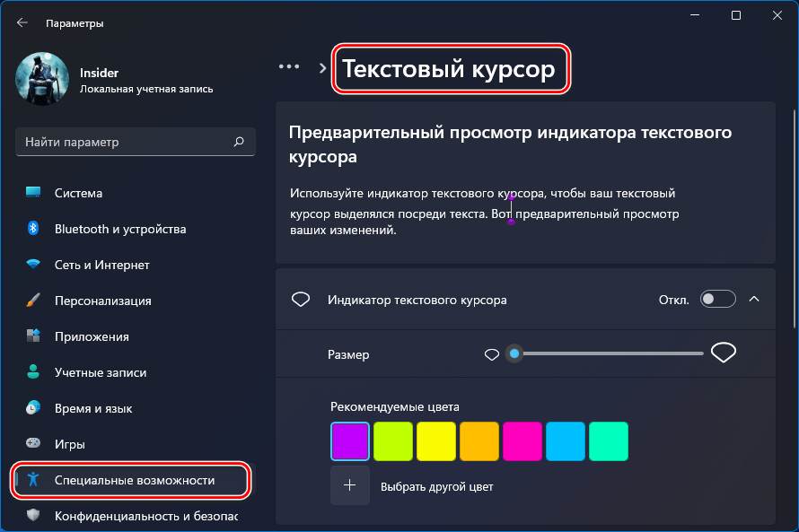Toggle the Индикатор текстового курсора switch
The image size is (799, 532).
point(717,300)
